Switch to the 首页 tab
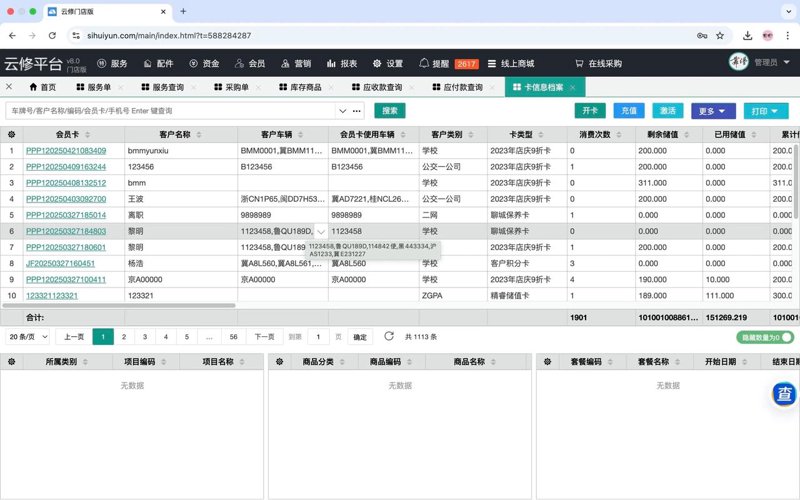800x500 pixels. [x=43, y=87]
